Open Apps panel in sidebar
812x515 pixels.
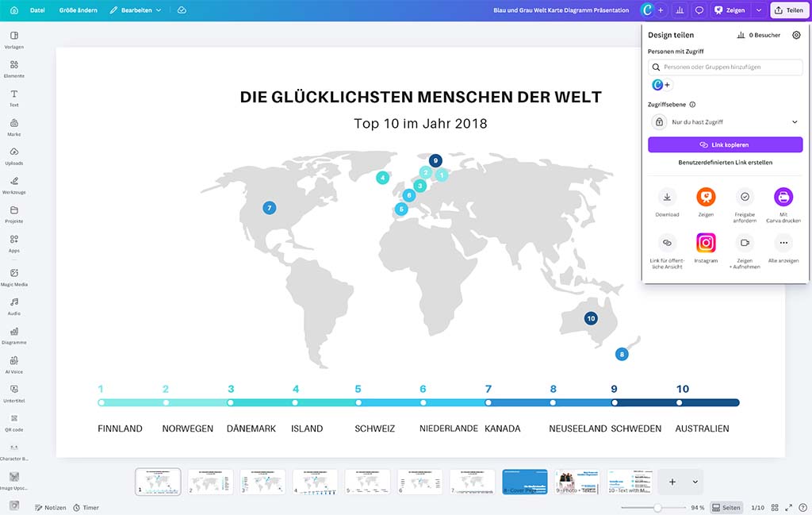[x=14, y=244]
